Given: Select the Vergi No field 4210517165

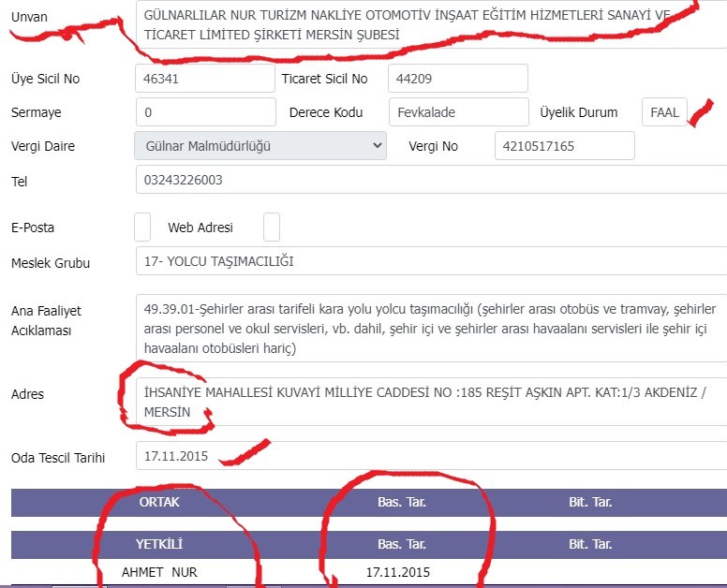Looking at the screenshot, I should pos(564,145).
